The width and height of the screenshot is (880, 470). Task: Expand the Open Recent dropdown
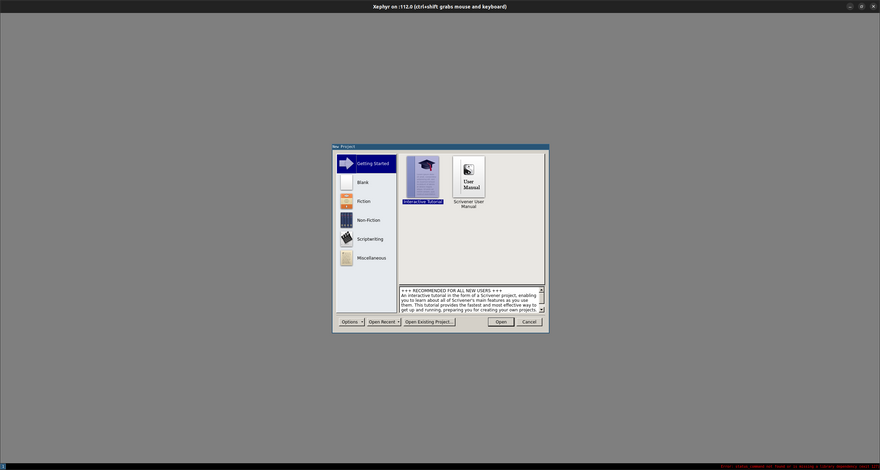(x=383, y=322)
